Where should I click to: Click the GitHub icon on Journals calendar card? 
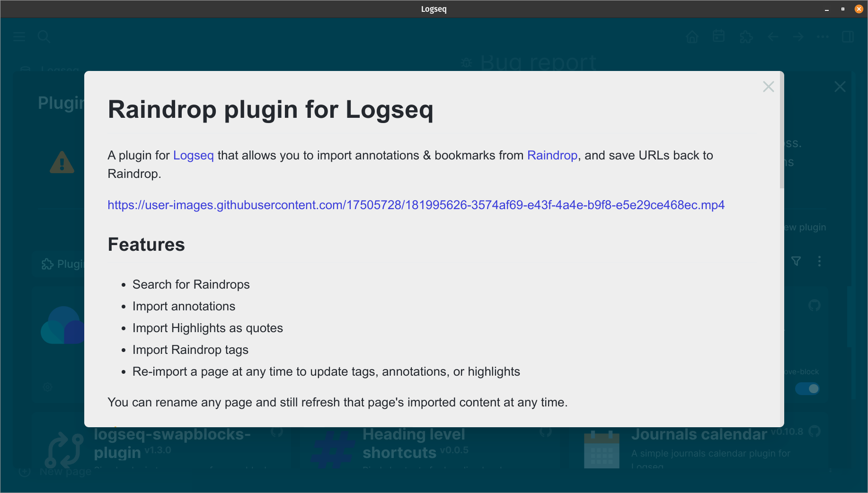(x=815, y=431)
